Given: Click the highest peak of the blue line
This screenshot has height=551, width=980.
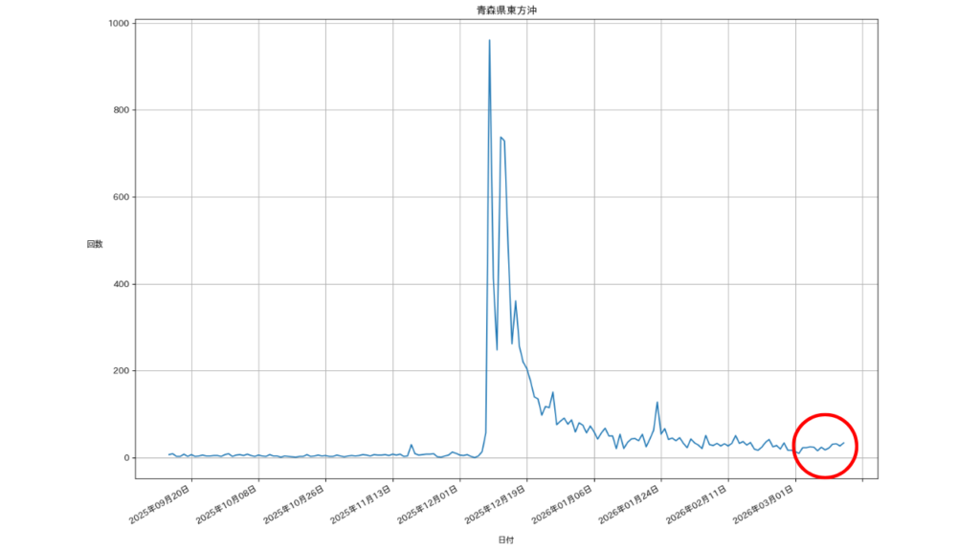Looking at the screenshot, I should (x=489, y=41).
